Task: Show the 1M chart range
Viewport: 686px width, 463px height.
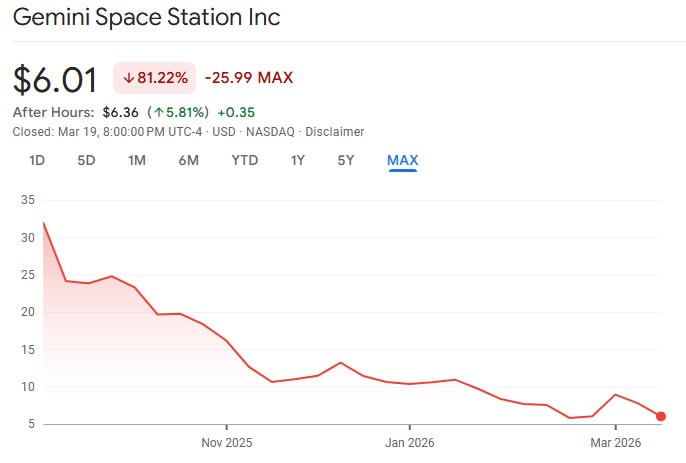Action: pos(137,160)
